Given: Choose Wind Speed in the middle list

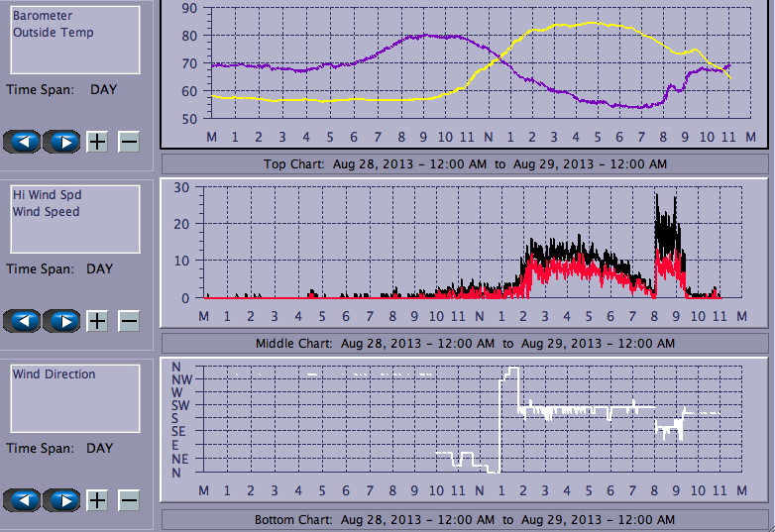Looking at the screenshot, I should pyautogui.click(x=46, y=212).
